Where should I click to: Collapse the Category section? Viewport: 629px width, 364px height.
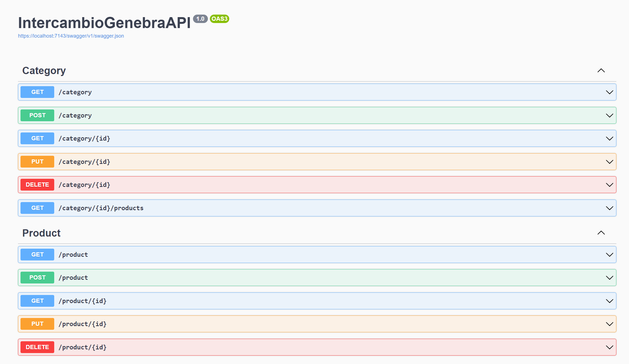[x=601, y=70]
